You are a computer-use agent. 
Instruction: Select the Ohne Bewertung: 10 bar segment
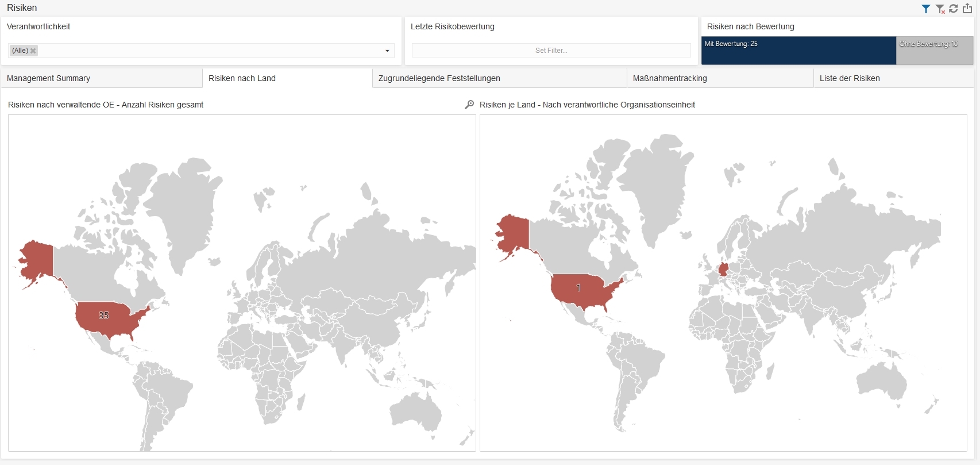point(935,51)
